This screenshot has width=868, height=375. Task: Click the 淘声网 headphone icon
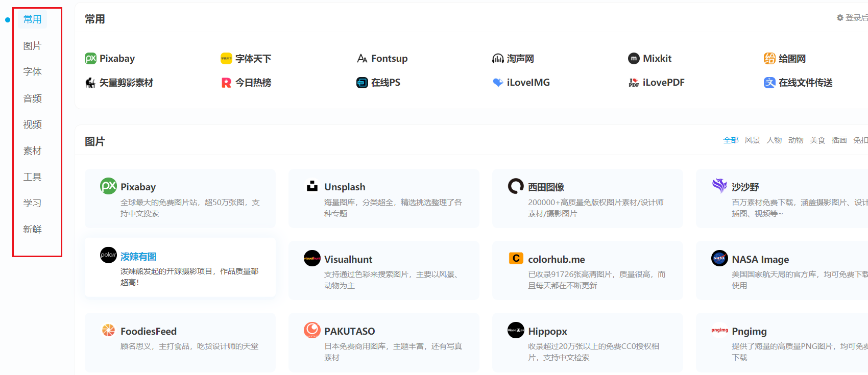point(498,59)
